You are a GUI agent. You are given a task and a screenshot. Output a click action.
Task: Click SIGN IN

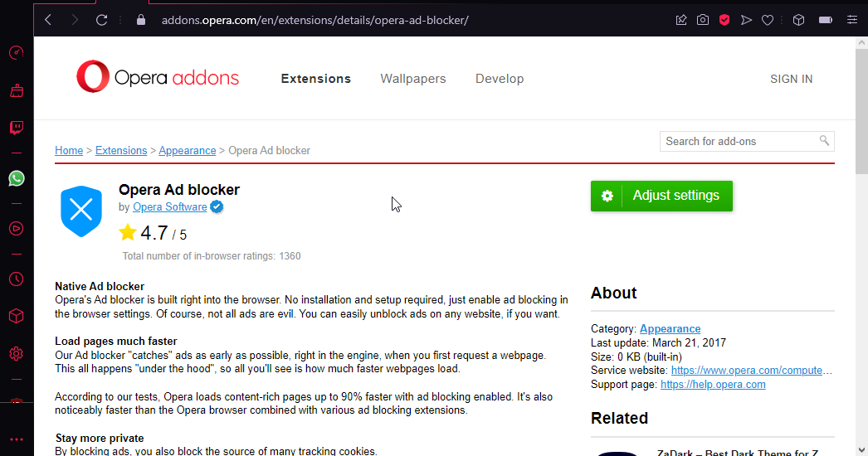coord(791,79)
